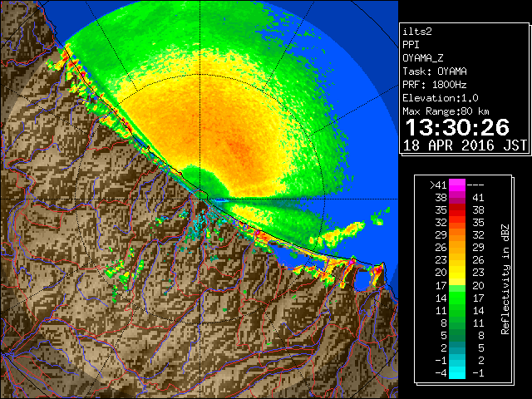The height and width of the screenshot is (399, 532).
Task: Click the 13:30:26 timestamp
Action: coord(457,127)
